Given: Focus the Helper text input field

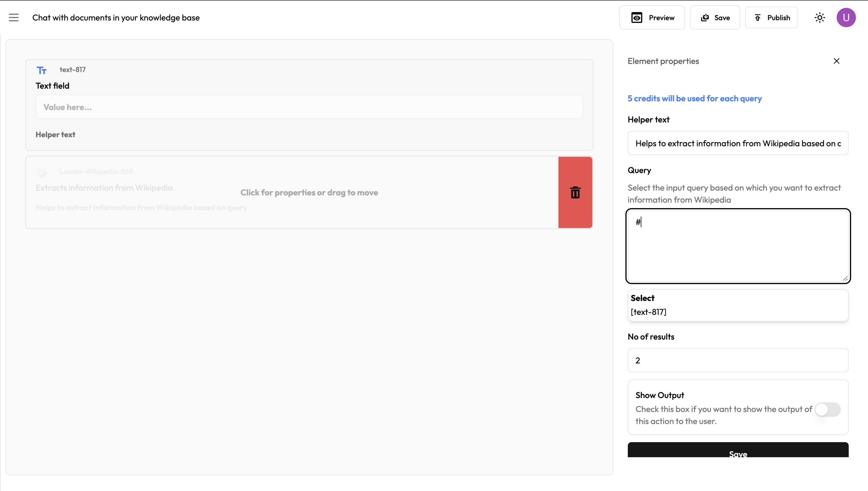Looking at the screenshot, I should pyautogui.click(x=737, y=143).
